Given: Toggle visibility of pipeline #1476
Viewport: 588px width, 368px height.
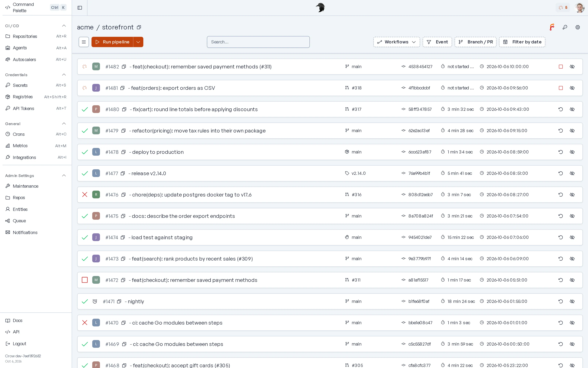Looking at the screenshot, I should coord(572,195).
